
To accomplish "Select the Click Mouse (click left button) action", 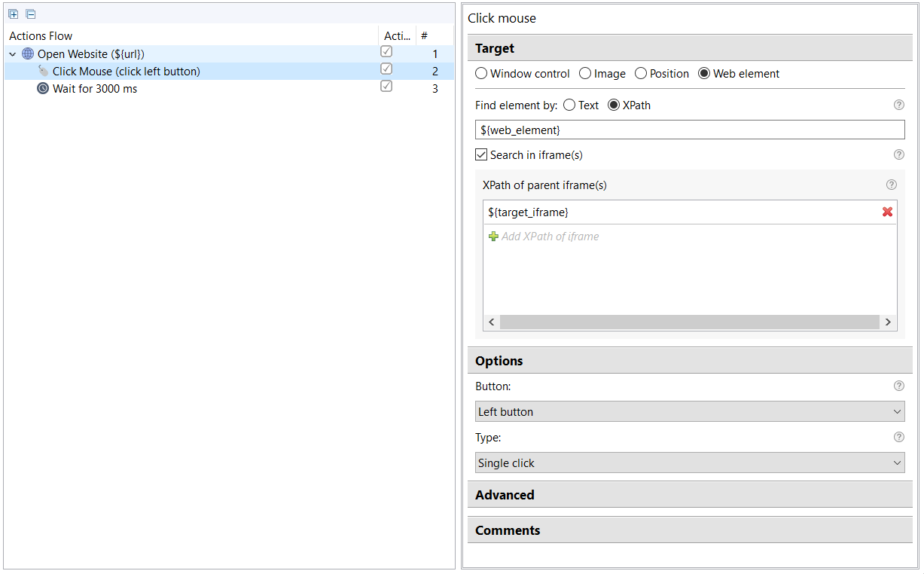I will (127, 72).
